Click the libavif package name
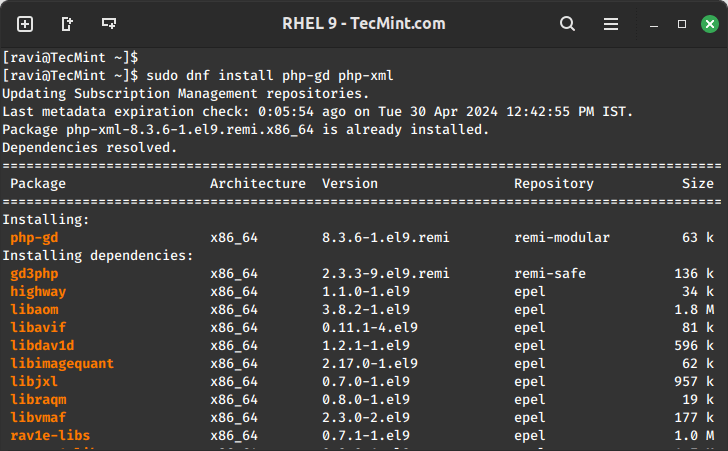 click(x=38, y=327)
